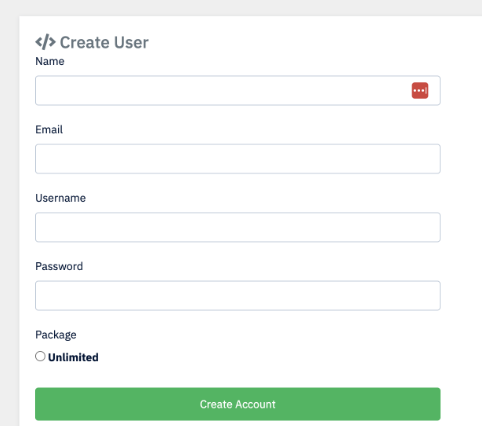Click the bold Unlimited package label text
The height and width of the screenshot is (426, 482).
pyautogui.click(x=73, y=357)
